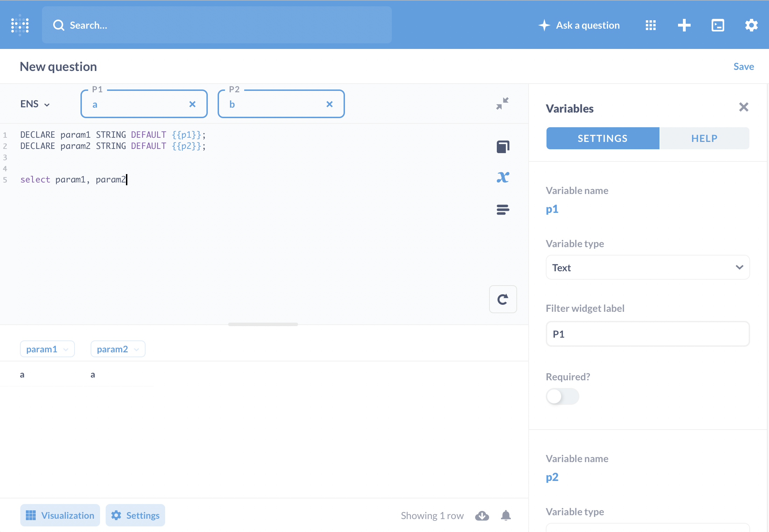Create new content with the plus icon
The image size is (769, 532).
(684, 25)
